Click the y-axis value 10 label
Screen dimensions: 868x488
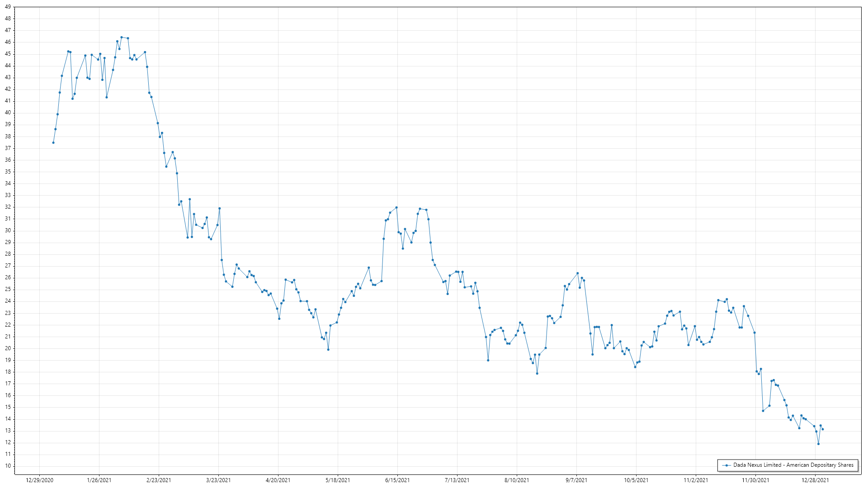[8, 466]
